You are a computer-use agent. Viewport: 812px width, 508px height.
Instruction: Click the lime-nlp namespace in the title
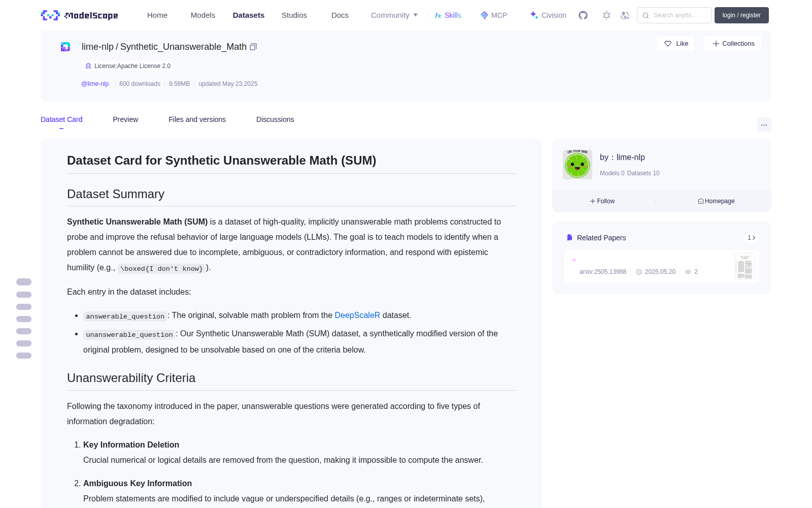coord(97,47)
